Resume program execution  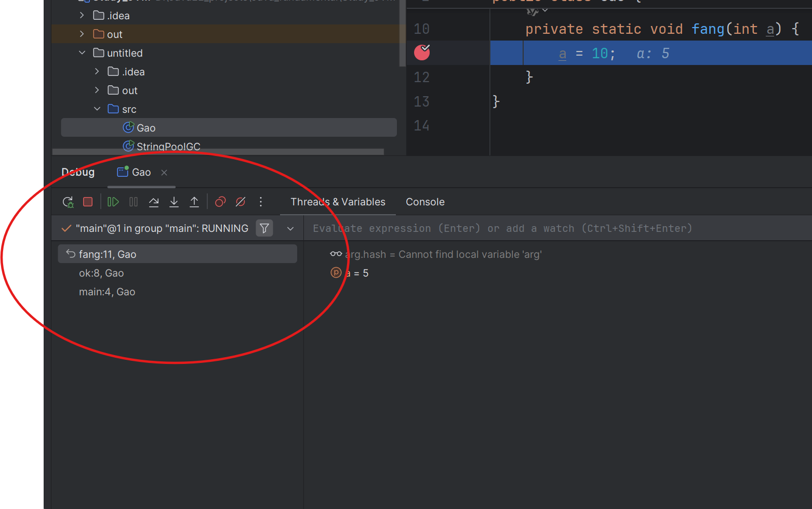point(113,202)
